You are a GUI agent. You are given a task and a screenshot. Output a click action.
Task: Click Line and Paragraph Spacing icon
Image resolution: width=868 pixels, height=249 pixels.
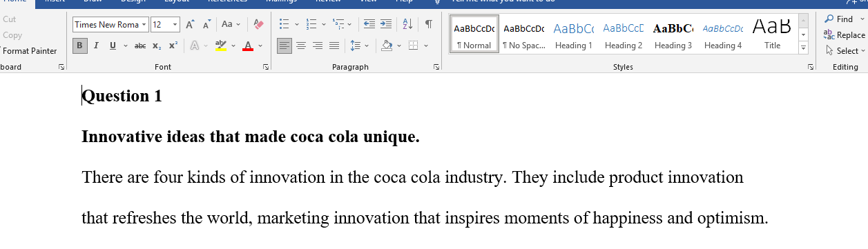(355, 46)
